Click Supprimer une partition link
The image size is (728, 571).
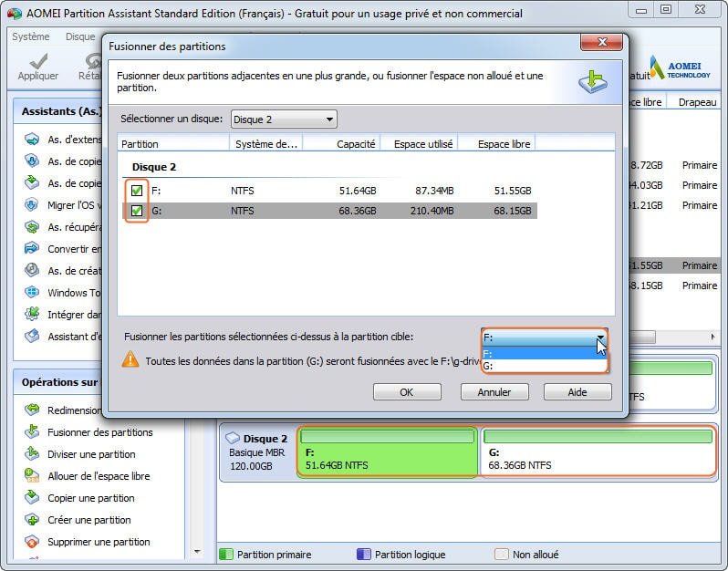click(x=99, y=542)
